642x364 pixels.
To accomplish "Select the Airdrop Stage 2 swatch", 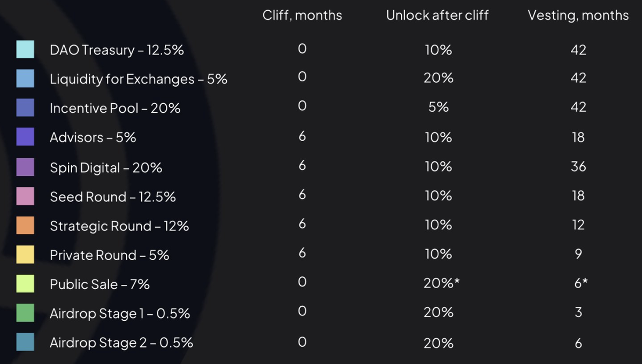I will [25, 342].
